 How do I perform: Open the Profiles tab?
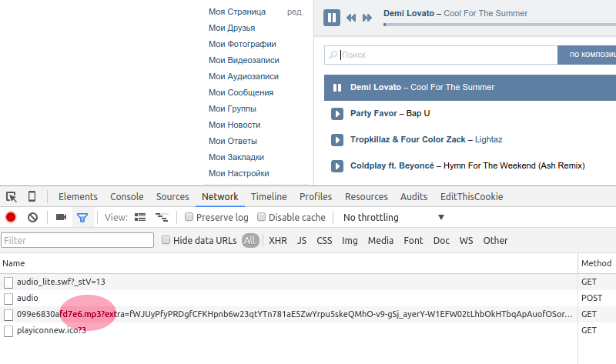(316, 197)
